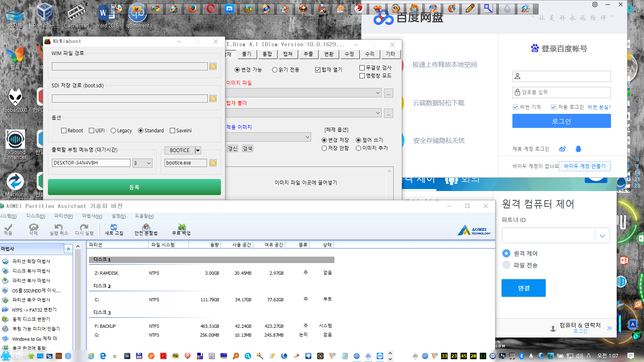Browse for SDI save path folder icon
The image size is (644, 362).
[x=213, y=99]
